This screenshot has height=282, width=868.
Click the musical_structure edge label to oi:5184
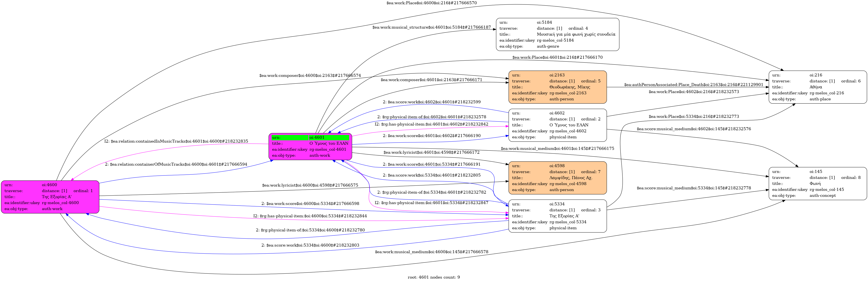click(x=431, y=27)
